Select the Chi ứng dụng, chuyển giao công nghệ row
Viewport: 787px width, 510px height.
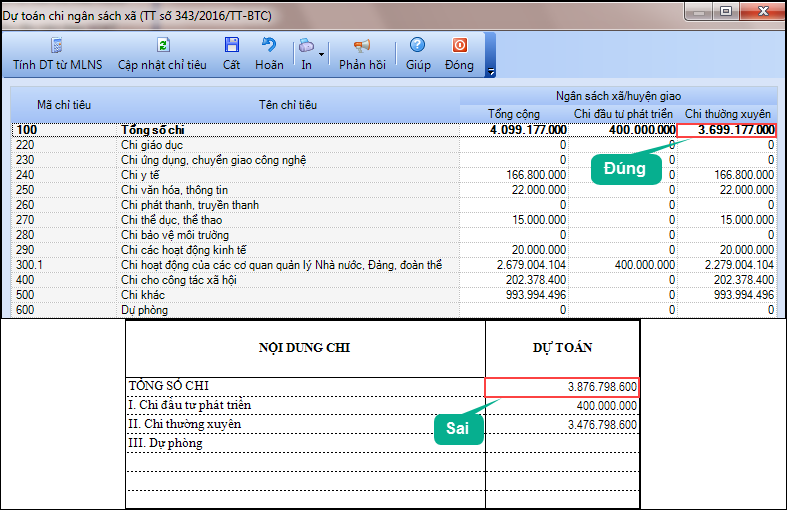coord(394,160)
